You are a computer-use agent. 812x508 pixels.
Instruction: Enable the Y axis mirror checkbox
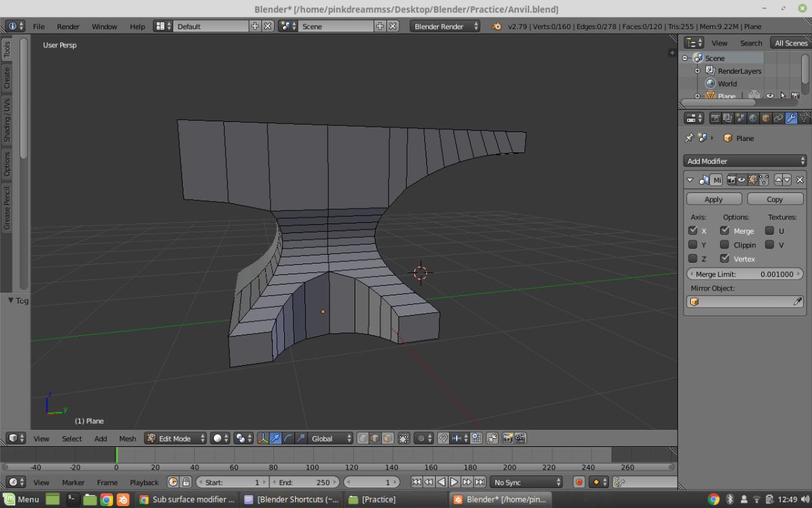[693, 245]
